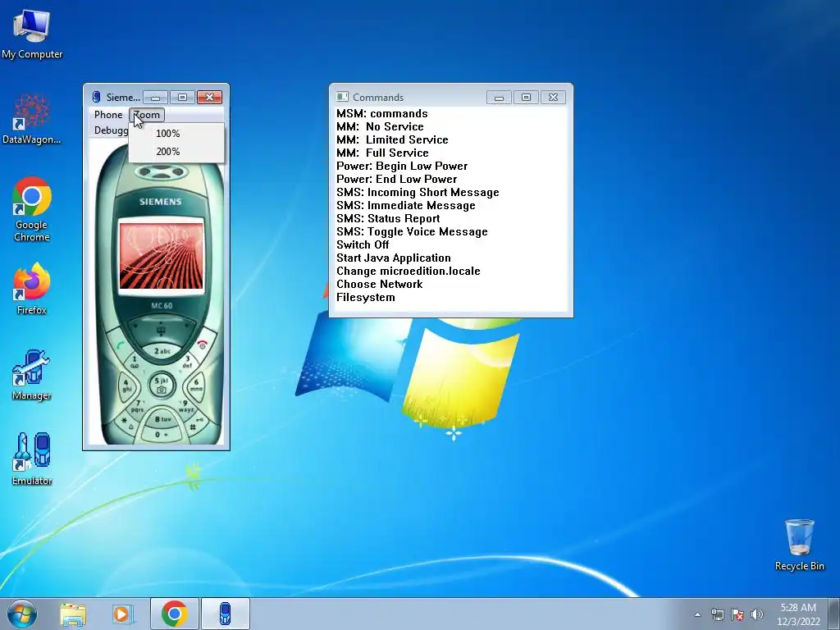Tap the 1 key on phone keypad
The width and height of the screenshot is (840, 630).
click(134, 363)
